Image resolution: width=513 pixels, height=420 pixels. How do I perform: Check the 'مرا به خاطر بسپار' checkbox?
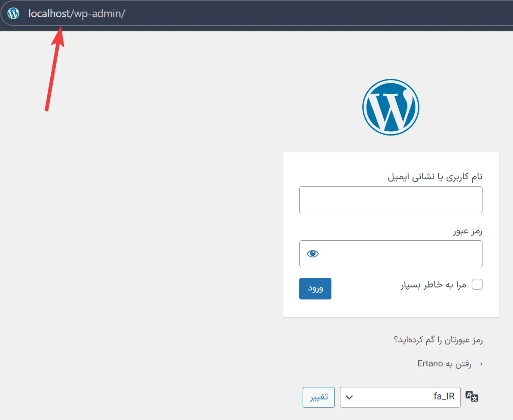[x=477, y=284]
